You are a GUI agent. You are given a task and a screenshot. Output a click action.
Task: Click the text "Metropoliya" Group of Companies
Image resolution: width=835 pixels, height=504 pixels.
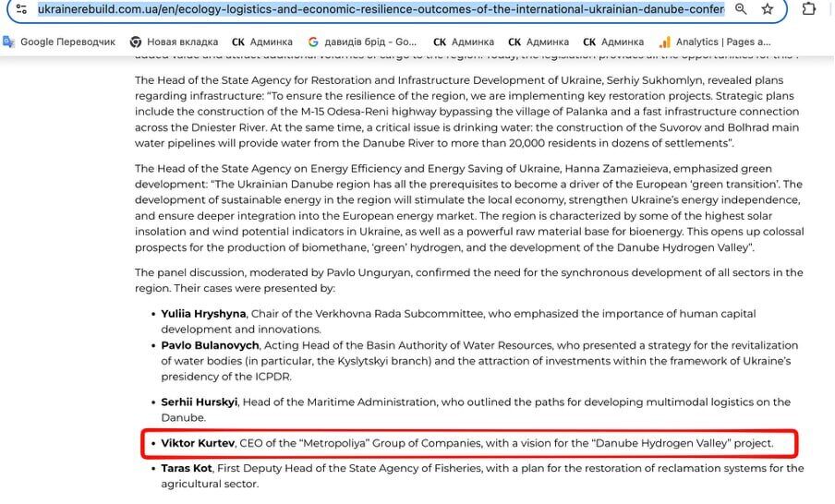389,443
